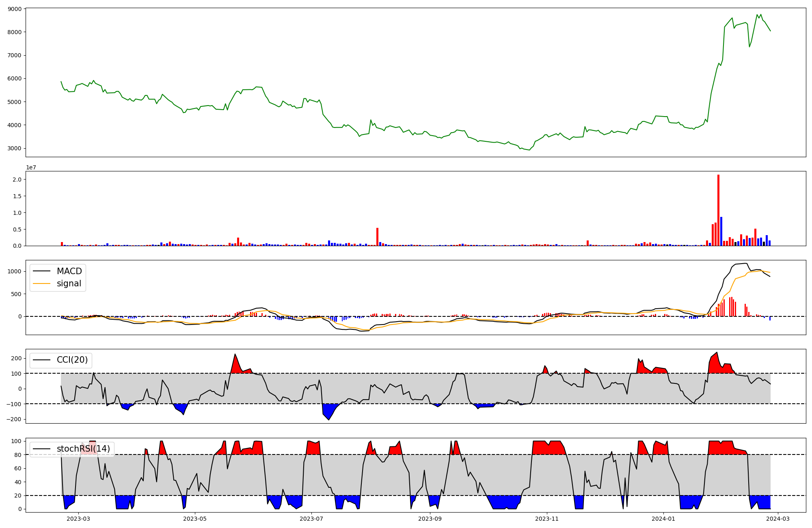Click the signal legend label

click(69, 283)
